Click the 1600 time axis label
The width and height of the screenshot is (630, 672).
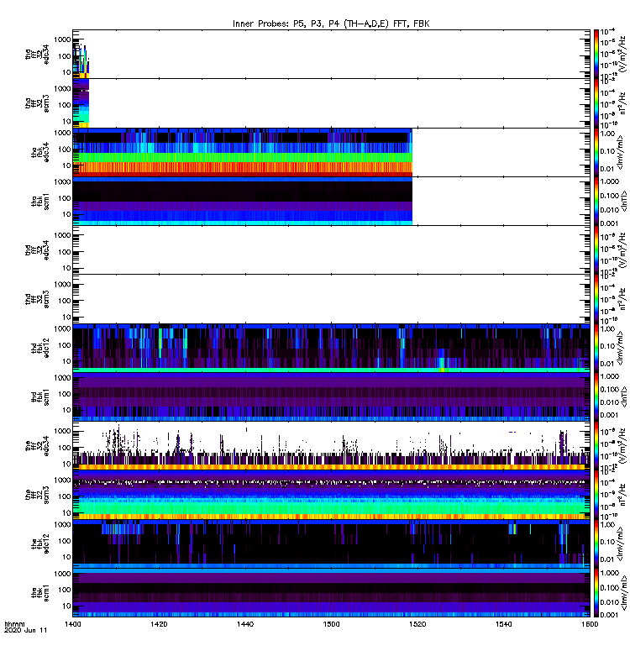[590, 624]
